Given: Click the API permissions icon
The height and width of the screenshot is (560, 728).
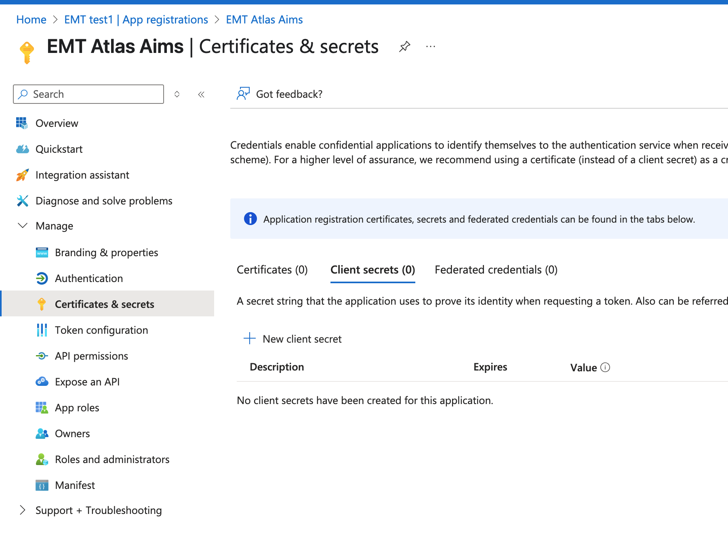Looking at the screenshot, I should [x=42, y=356].
